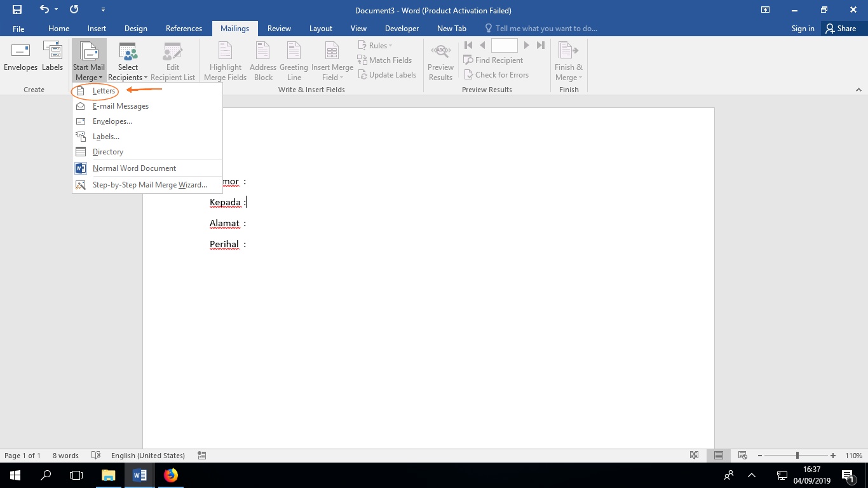Choose Letters from the dropdown menu

[x=104, y=91]
